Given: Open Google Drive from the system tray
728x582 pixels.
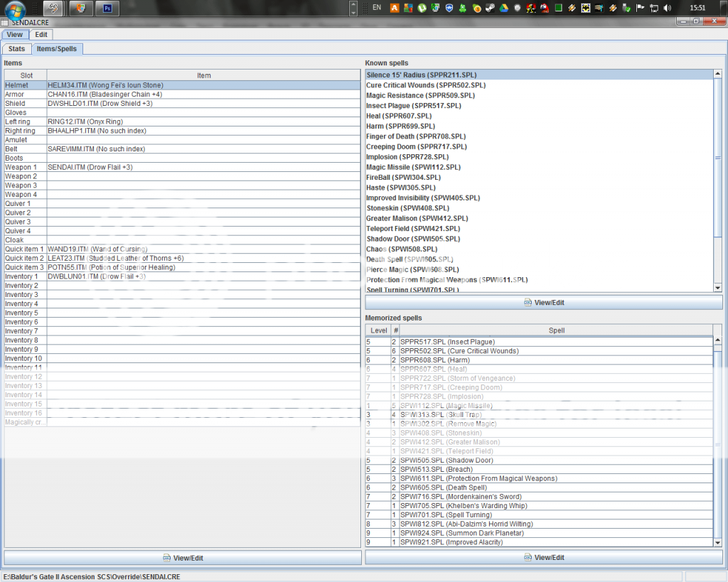Looking at the screenshot, I should [502, 9].
